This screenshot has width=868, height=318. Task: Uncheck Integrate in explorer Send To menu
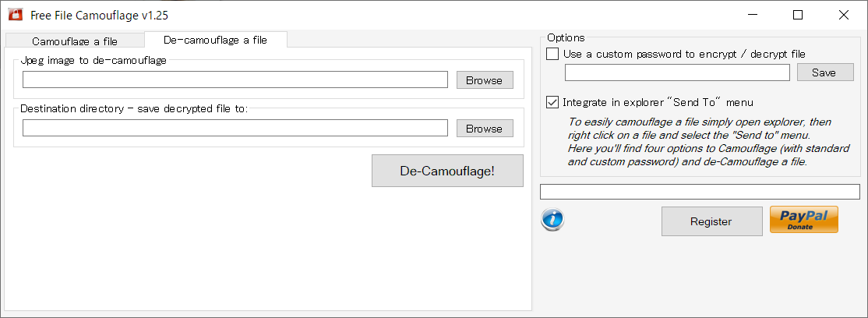(x=552, y=102)
